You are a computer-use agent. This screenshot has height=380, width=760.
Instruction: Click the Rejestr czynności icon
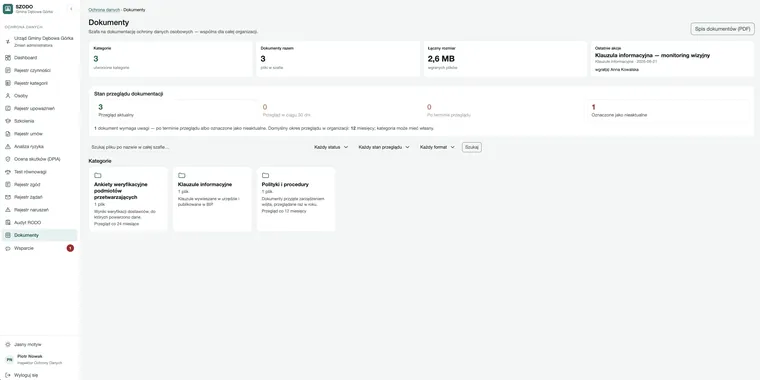pyautogui.click(x=8, y=70)
